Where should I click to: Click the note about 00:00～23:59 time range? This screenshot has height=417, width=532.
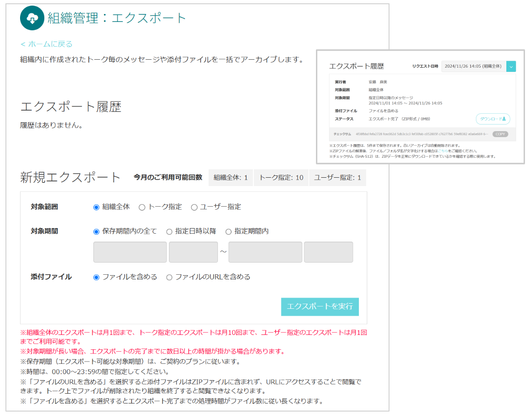pos(95,372)
